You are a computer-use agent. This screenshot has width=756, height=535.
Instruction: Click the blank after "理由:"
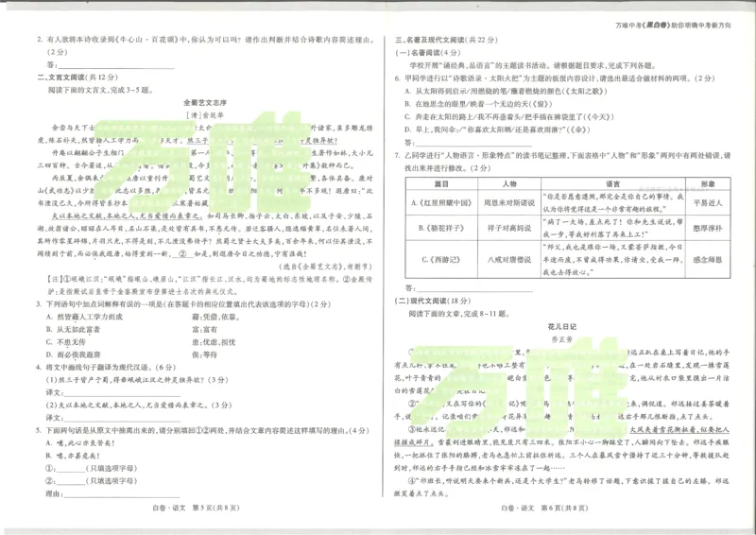(x=122, y=494)
